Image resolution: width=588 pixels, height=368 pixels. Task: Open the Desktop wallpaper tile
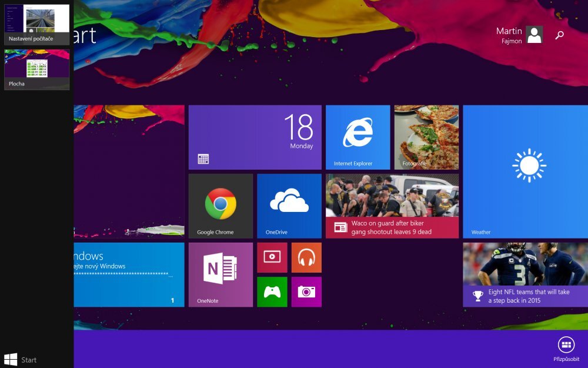pyautogui.click(x=129, y=171)
